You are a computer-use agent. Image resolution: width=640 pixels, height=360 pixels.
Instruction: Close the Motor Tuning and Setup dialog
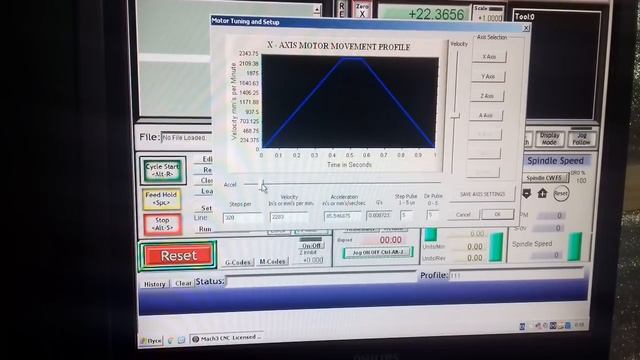tap(526, 28)
